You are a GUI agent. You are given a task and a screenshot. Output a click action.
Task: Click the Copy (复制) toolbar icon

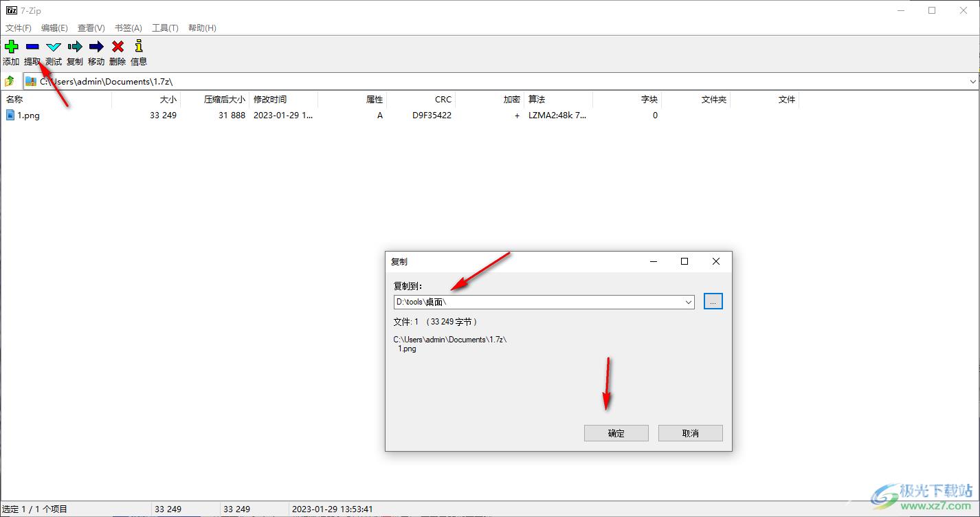(x=75, y=47)
